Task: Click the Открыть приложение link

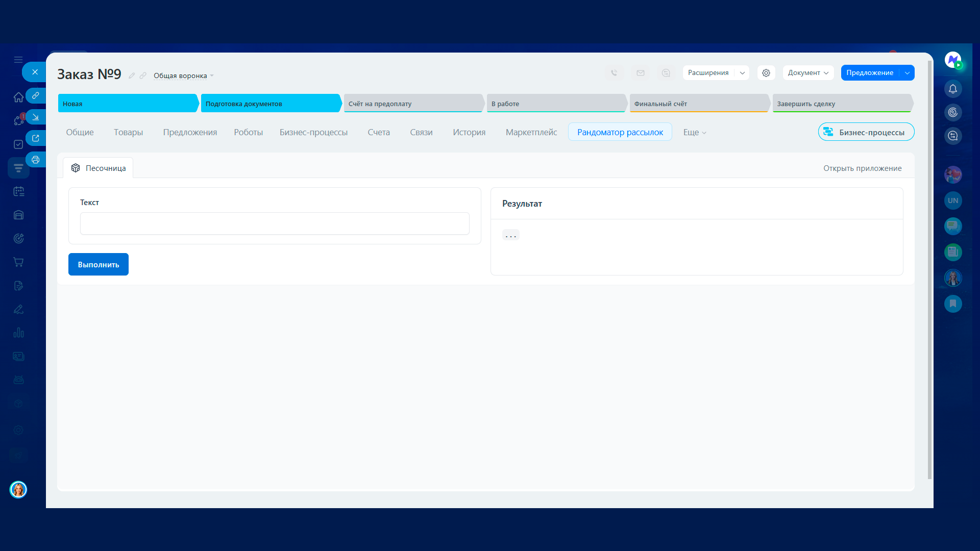Action: coord(862,168)
